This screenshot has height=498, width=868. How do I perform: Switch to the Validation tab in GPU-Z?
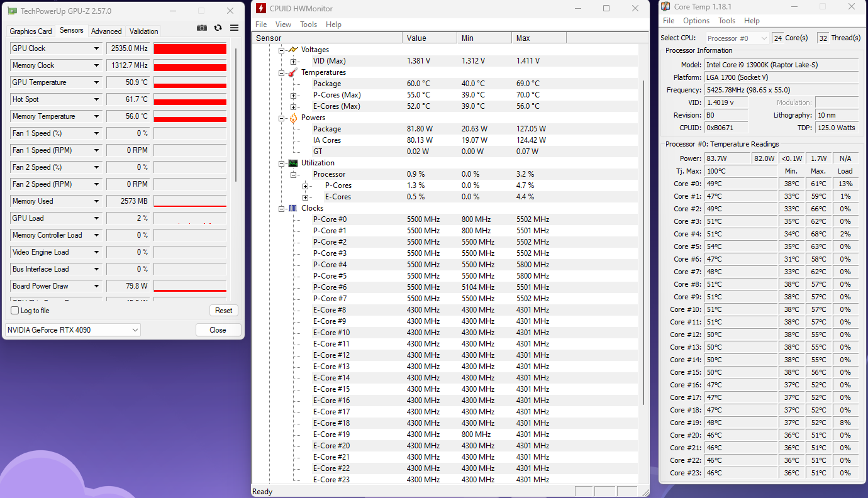pyautogui.click(x=144, y=31)
